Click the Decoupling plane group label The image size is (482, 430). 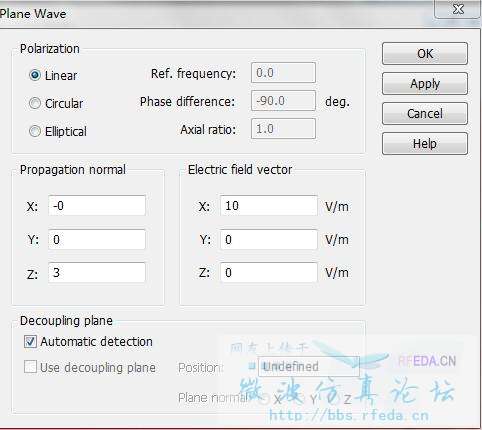(x=66, y=321)
